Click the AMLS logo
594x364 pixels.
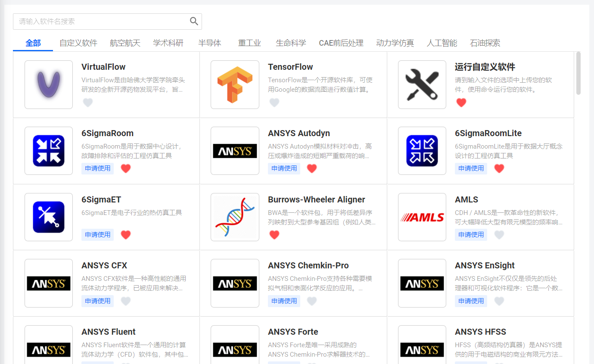pyautogui.click(x=422, y=217)
